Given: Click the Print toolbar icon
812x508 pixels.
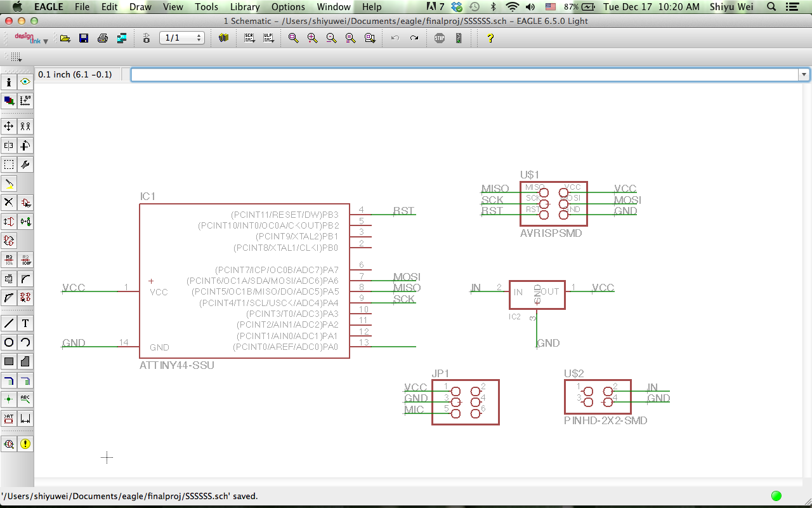Looking at the screenshot, I should pos(102,38).
